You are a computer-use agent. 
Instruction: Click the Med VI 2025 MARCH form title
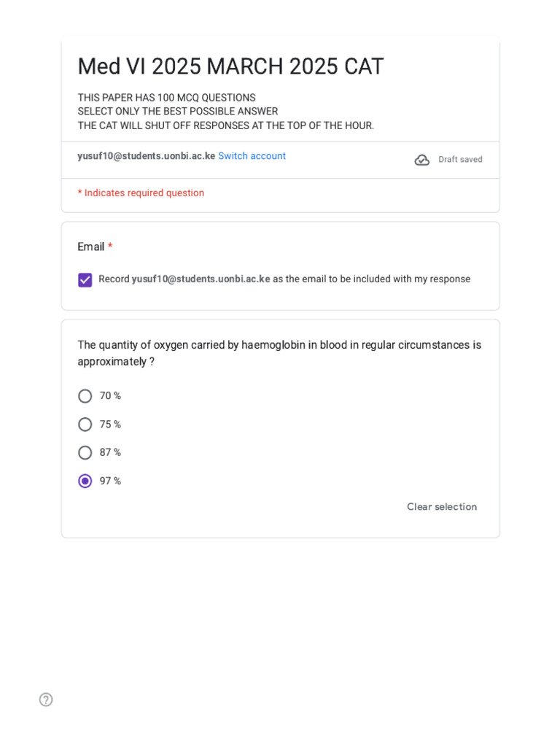coord(230,66)
